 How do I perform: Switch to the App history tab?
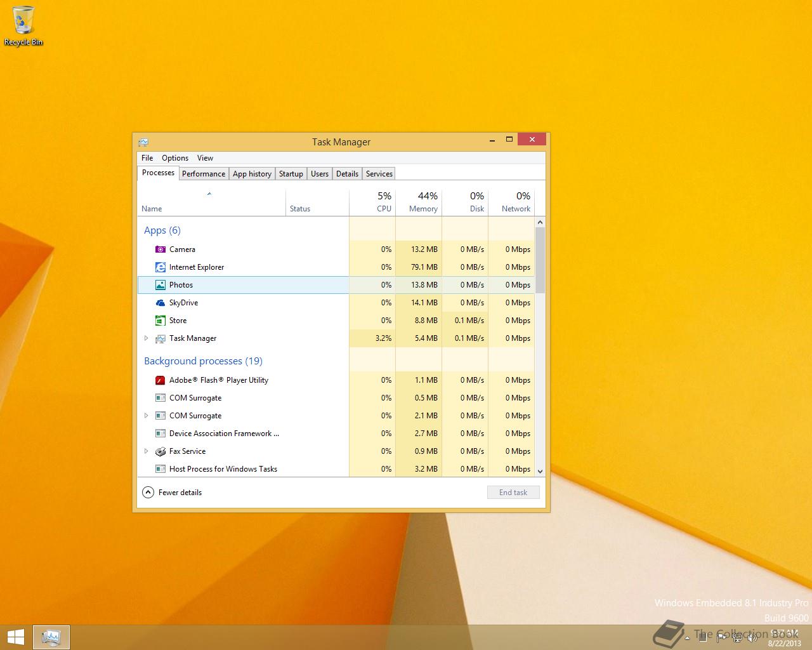coord(252,174)
